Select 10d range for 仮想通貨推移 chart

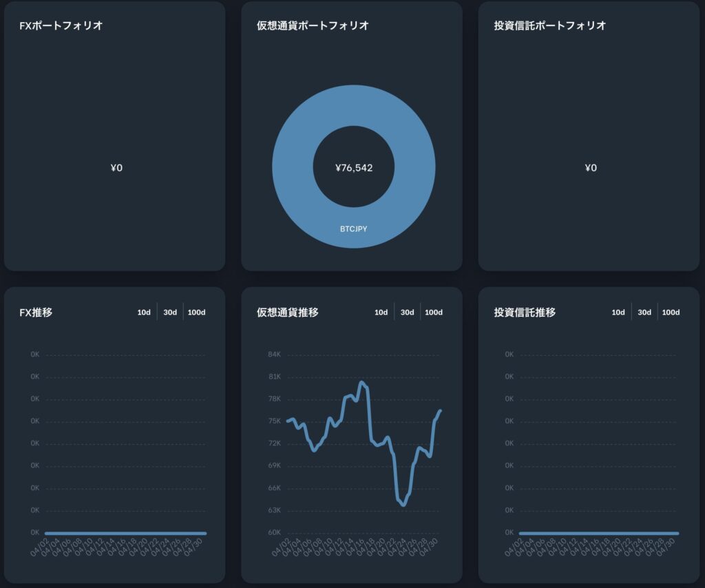pos(381,313)
